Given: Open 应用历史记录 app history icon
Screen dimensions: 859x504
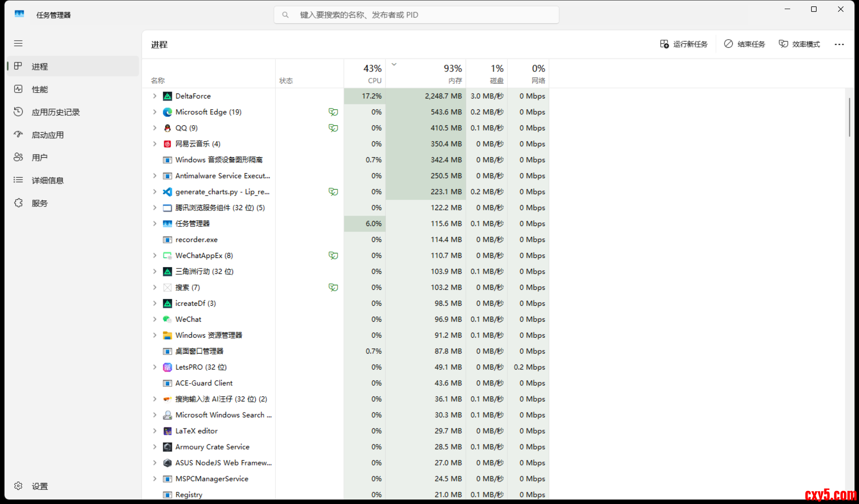Looking at the screenshot, I should pyautogui.click(x=18, y=112).
